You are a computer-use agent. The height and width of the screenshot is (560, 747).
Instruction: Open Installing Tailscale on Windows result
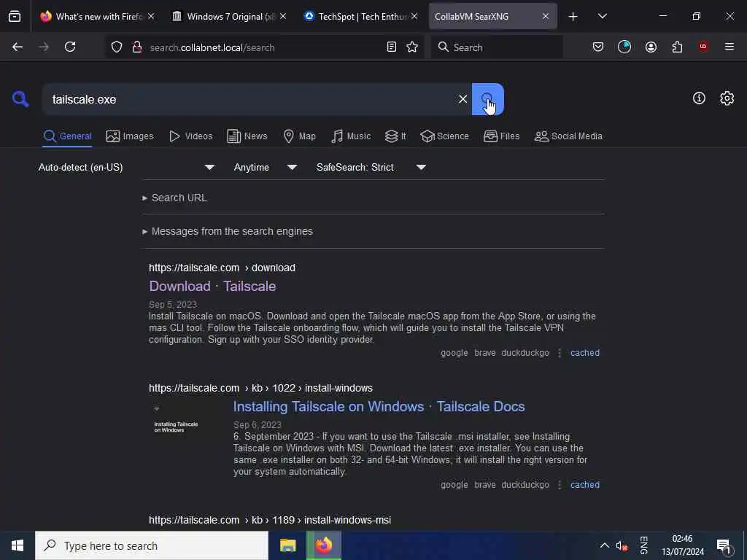click(x=379, y=407)
